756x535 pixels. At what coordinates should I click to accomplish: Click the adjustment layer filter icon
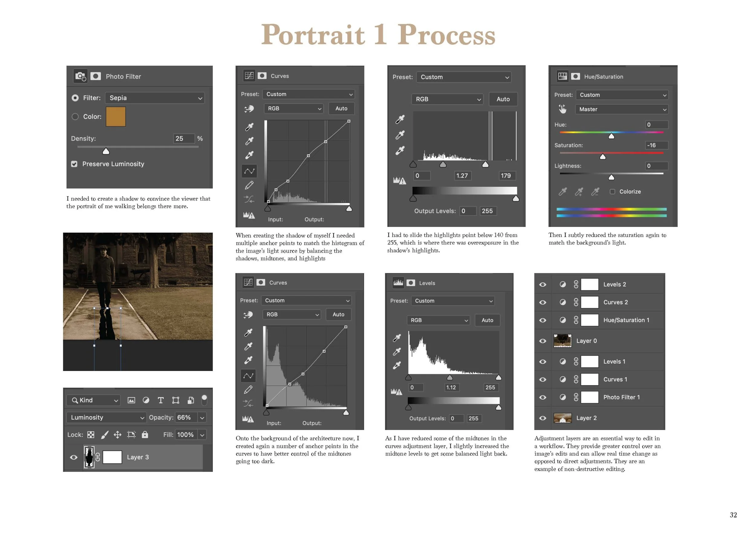pos(146,400)
